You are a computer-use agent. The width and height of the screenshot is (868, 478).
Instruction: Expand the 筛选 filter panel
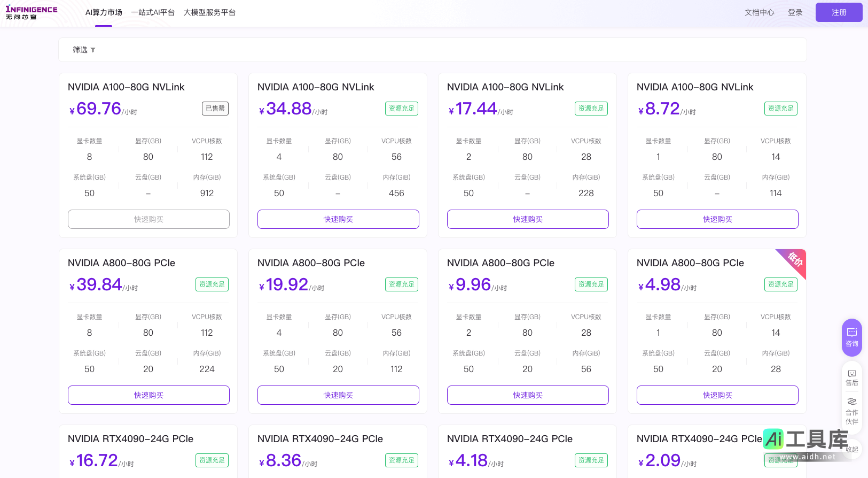[80, 50]
